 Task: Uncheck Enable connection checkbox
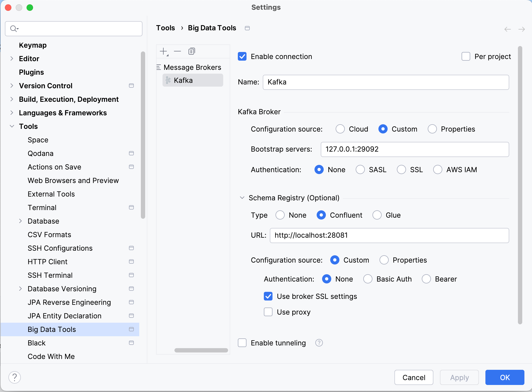coord(242,56)
